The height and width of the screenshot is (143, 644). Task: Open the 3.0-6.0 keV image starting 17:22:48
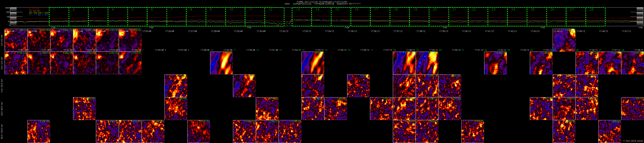[84, 40]
